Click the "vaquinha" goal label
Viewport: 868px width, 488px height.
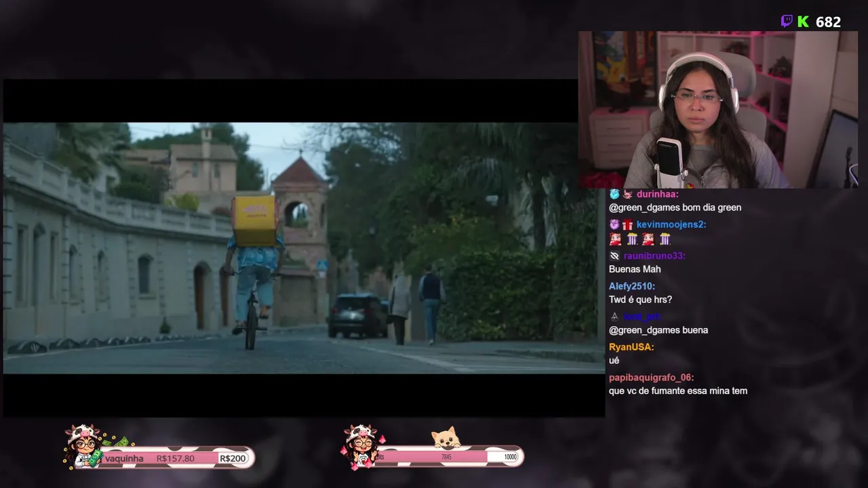(x=124, y=459)
